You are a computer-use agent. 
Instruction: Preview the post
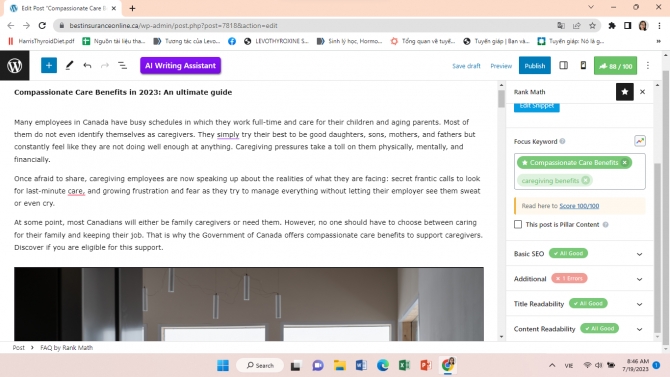click(x=501, y=66)
